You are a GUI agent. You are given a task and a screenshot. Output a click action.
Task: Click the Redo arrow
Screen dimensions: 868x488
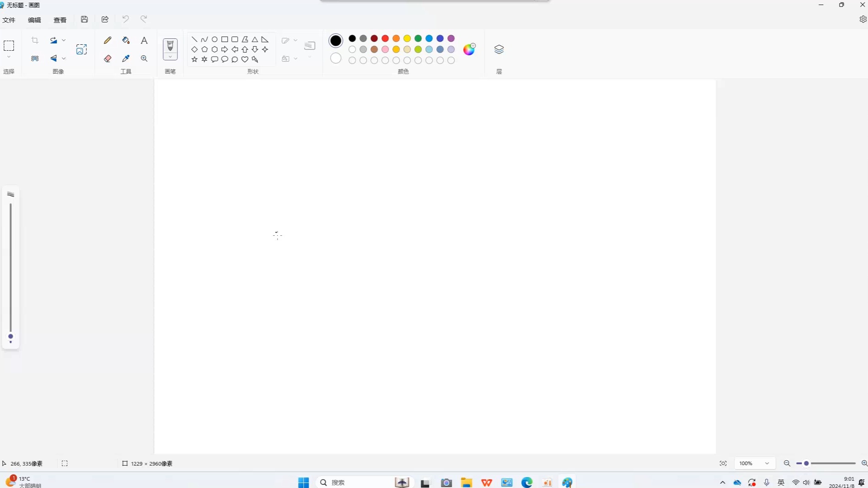(x=144, y=19)
